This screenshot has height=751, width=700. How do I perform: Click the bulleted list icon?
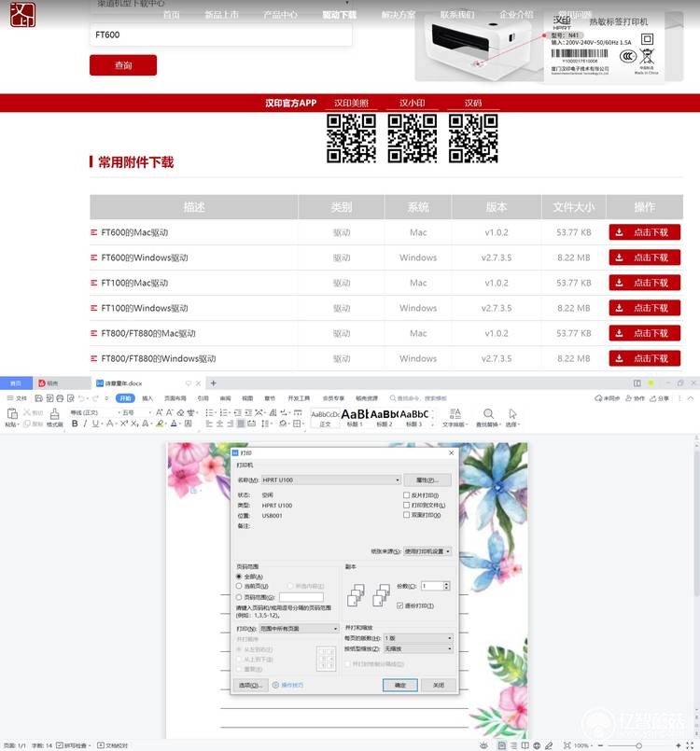pyautogui.click(x=209, y=412)
